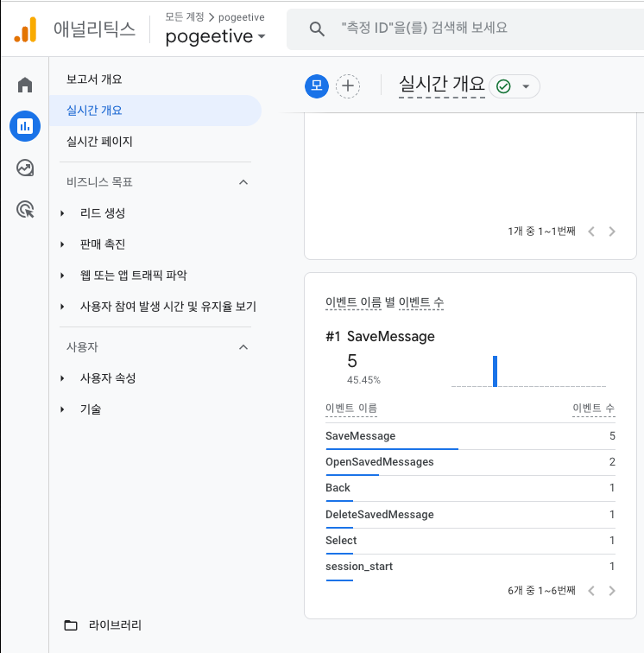Click the 이벤트 이름 별 이벤트 수 heading

pyautogui.click(x=384, y=302)
